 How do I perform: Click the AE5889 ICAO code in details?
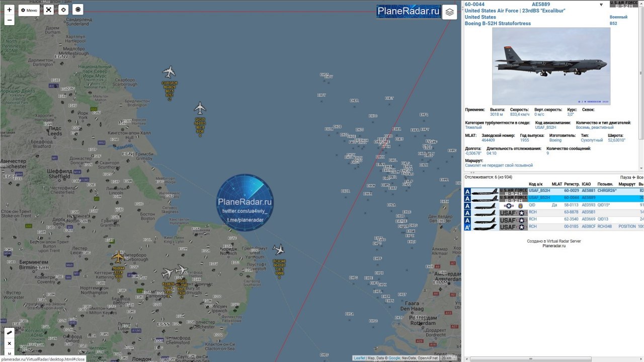pos(541,5)
